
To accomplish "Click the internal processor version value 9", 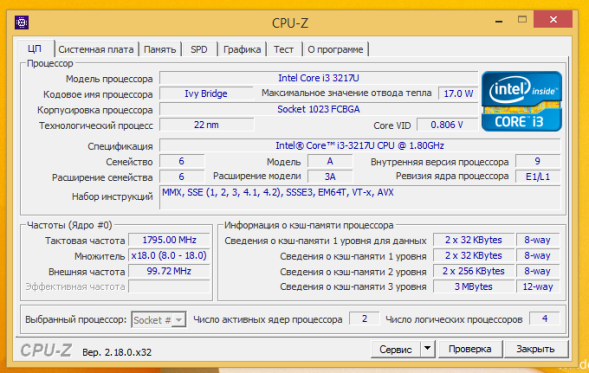I will (538, 162).
